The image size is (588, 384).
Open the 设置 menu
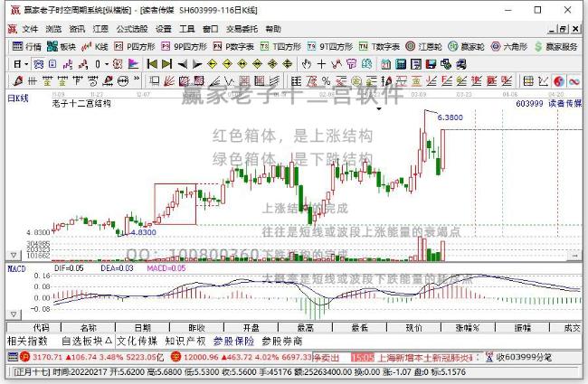pos(164,29)
